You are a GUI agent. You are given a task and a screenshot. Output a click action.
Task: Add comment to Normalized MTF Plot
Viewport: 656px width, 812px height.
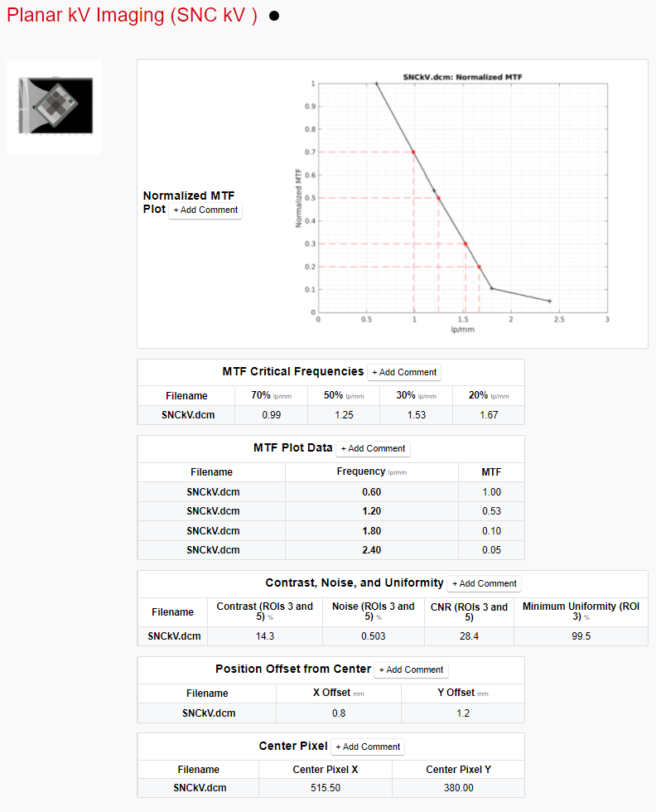click(205, 210)
